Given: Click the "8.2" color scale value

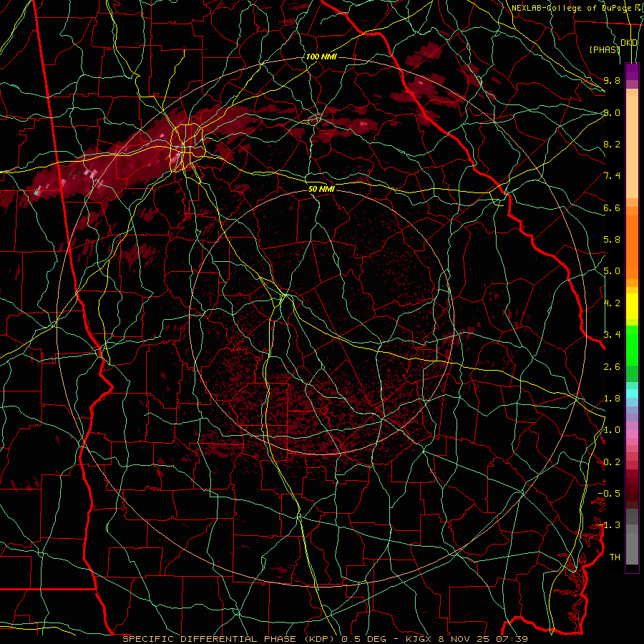Looking at the screenshot, I should point(612,144).
